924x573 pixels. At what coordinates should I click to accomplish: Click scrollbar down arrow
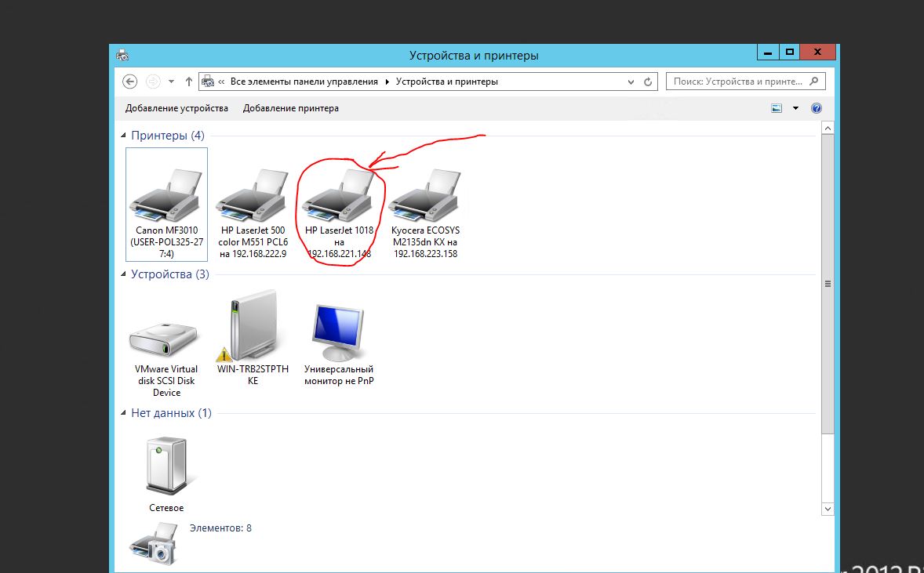pos(828,509)
